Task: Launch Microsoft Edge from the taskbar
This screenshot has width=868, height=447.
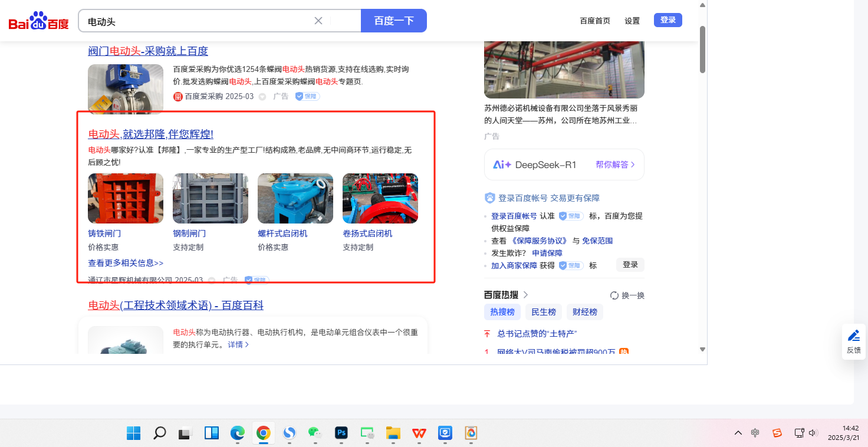Action: click(238, 433)
